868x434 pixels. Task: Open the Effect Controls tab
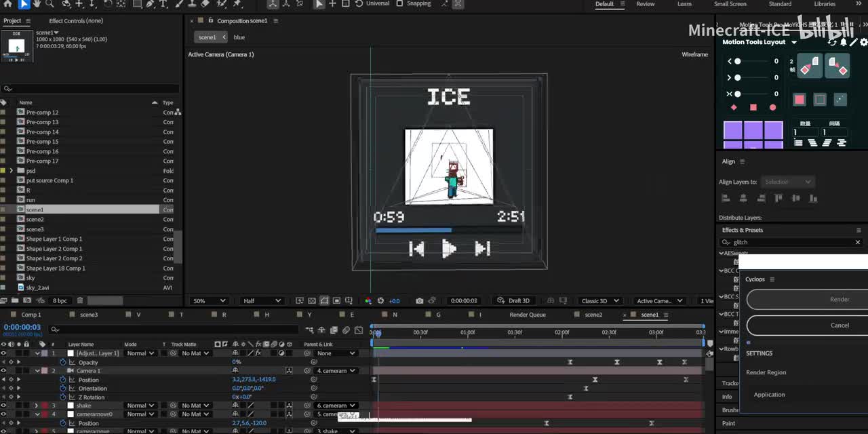click(76, 21)
